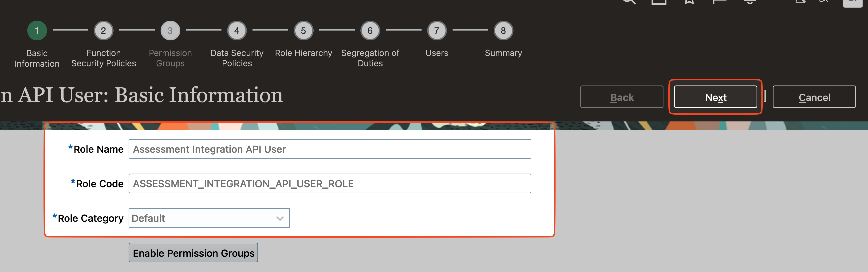Viewport: 868px width, 272px height.
Task: Go to step 5 Role Hierarchy circle
Action: [303, 31]
